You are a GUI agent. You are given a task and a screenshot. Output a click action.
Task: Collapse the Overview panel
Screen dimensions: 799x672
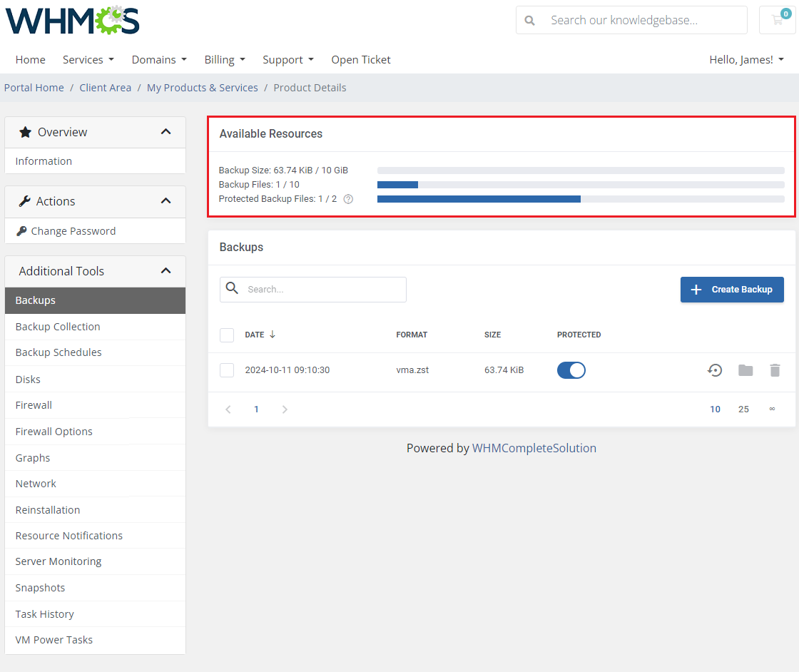(x=166, y=132)
